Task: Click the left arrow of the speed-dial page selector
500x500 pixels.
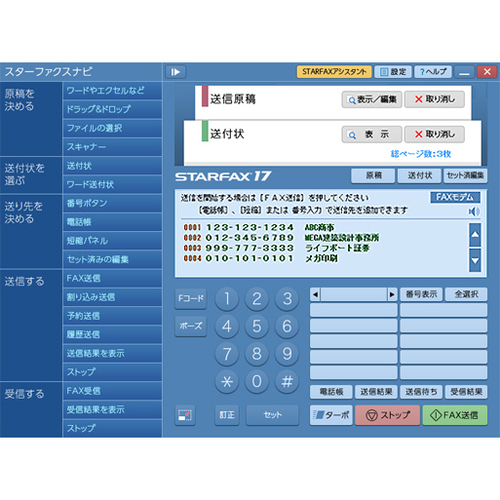Action: 315,294
